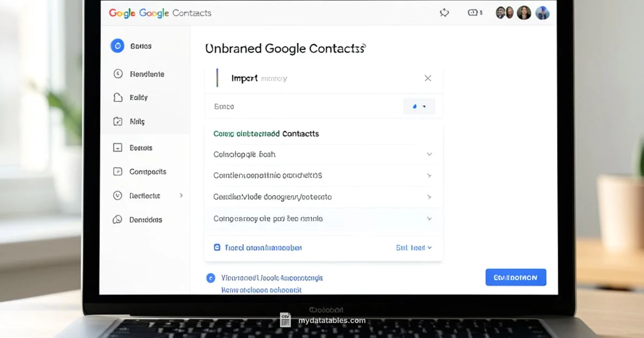This screenshot has width=644, height=338.
Task: Click the label/folder icon in the sidebar
Action: click(x=118, y=97)
